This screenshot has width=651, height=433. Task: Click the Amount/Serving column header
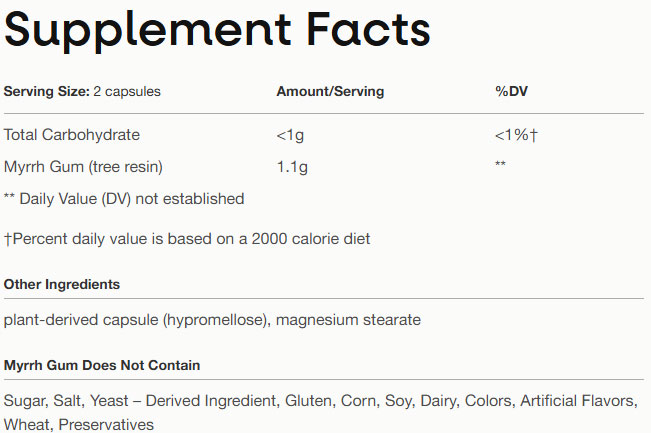(330, 92)
